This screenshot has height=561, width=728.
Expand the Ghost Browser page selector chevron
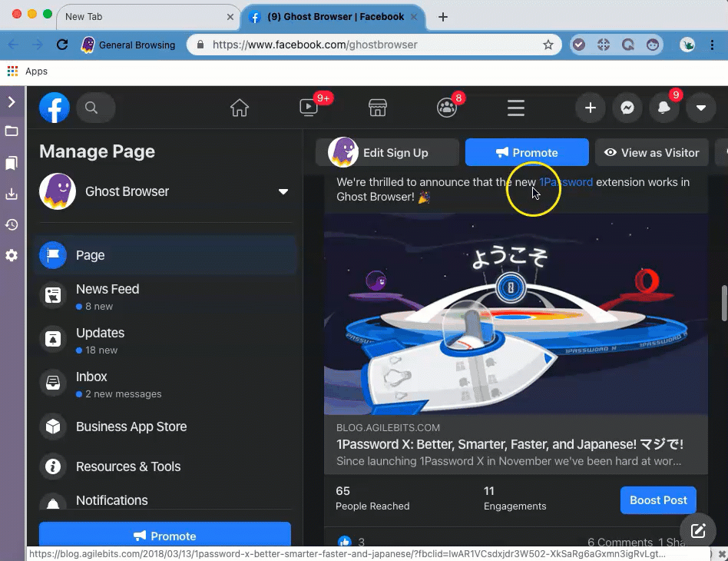(x=283, y=191)
